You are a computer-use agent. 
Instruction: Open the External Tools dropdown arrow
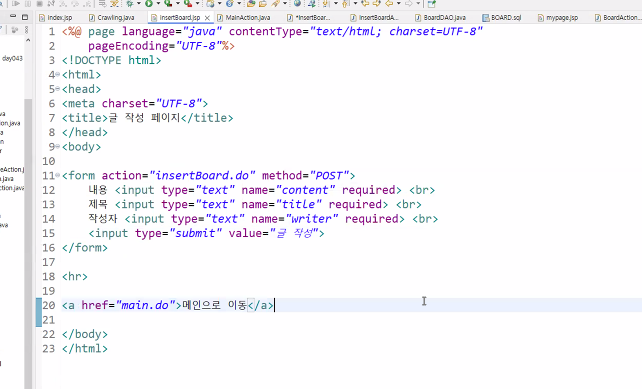[197, 4]
